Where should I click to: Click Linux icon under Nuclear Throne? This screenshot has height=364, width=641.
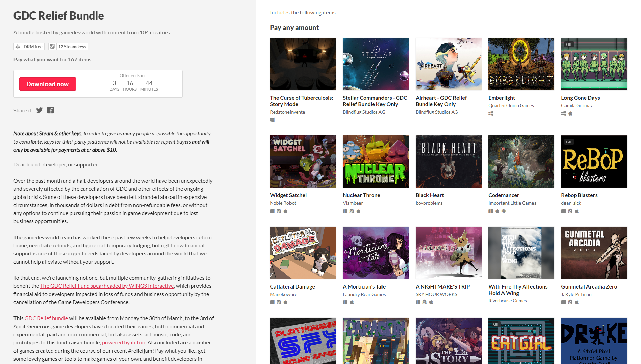(x=352, y=211)
